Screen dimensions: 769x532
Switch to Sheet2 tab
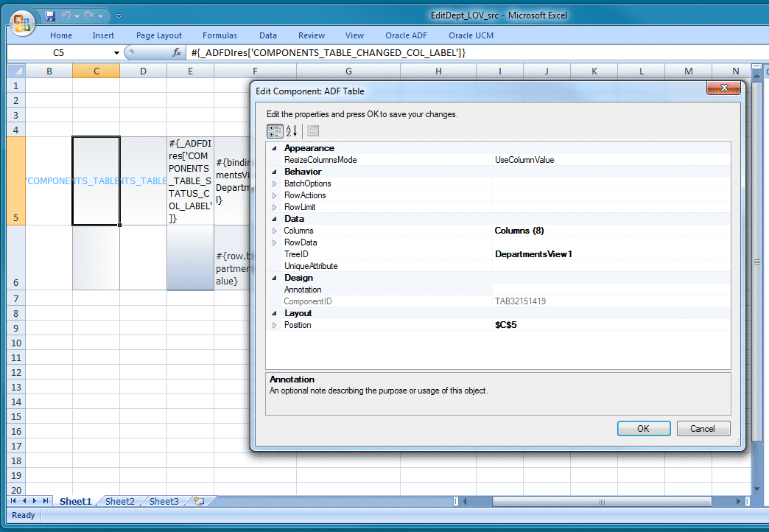tap(119, 501)
